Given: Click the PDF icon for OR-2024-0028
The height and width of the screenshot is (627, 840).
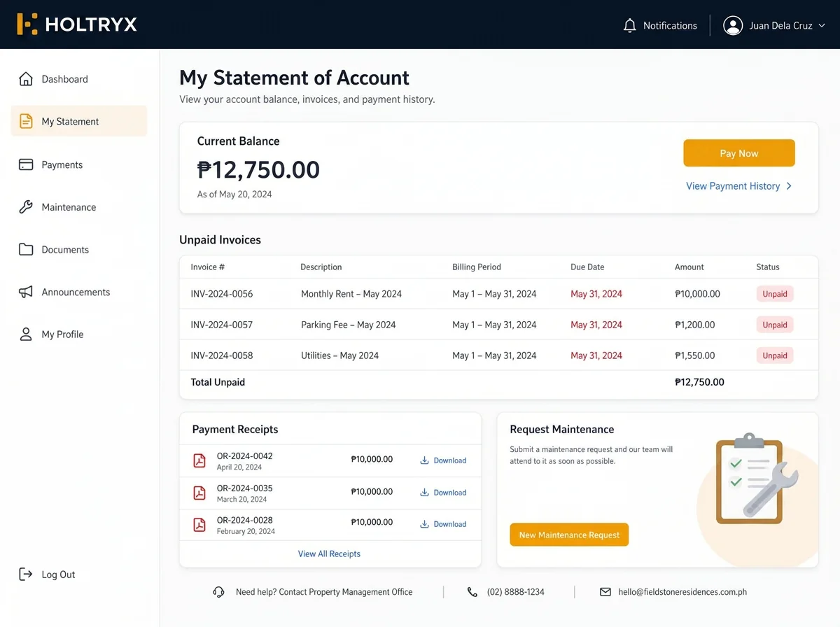Looking at the screenshot, I should [x=199, y=524].
